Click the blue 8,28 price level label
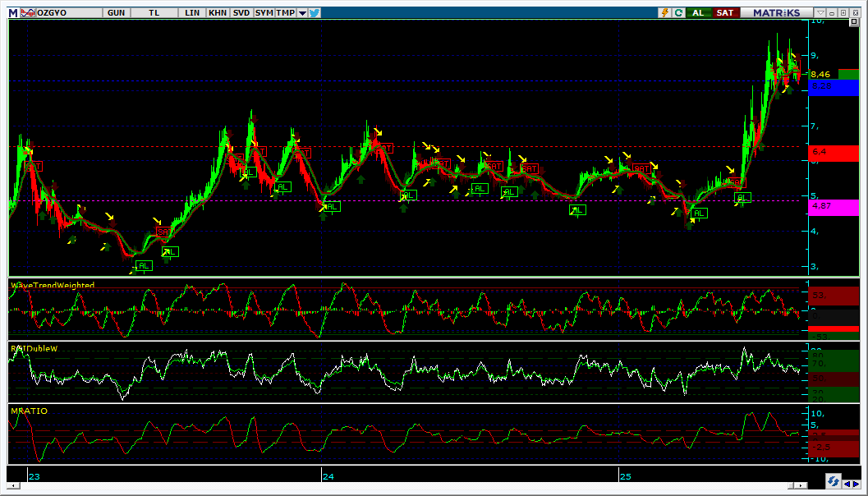Image resolution: width=868 pixels, height=496 pixels. click(833, 87)
